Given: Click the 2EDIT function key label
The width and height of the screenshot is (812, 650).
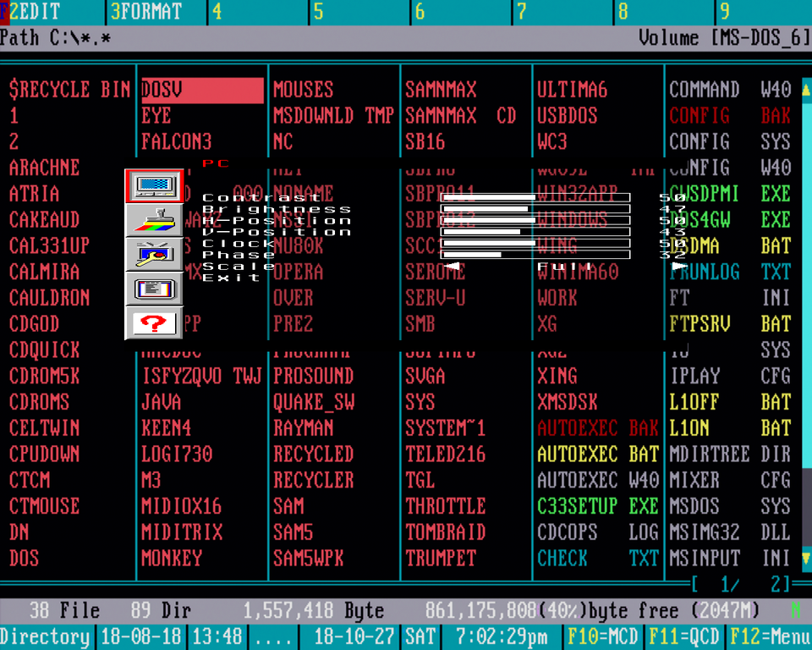Looking at the screenshot, I should [34, 11].
